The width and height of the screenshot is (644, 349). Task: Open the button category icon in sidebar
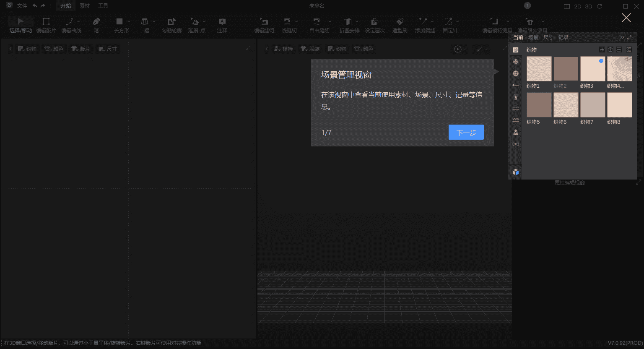(x=516, y=73)
